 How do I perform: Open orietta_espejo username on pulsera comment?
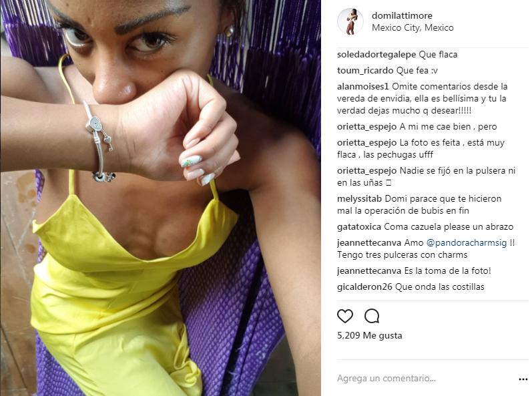pyautogui.click(x=366, y=171)
